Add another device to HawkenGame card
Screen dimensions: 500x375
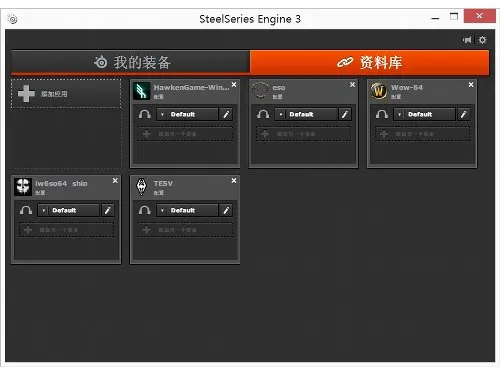click(x=185, y=134)
